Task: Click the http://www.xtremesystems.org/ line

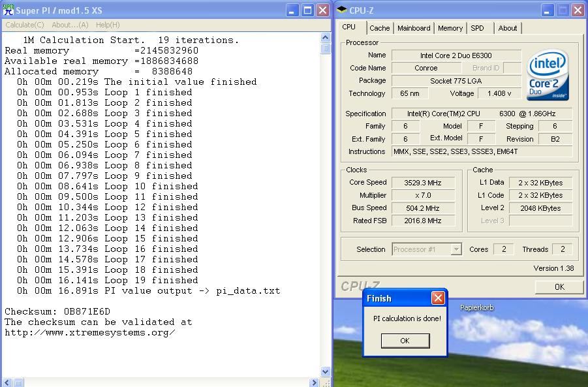Action: pos(90,333)
